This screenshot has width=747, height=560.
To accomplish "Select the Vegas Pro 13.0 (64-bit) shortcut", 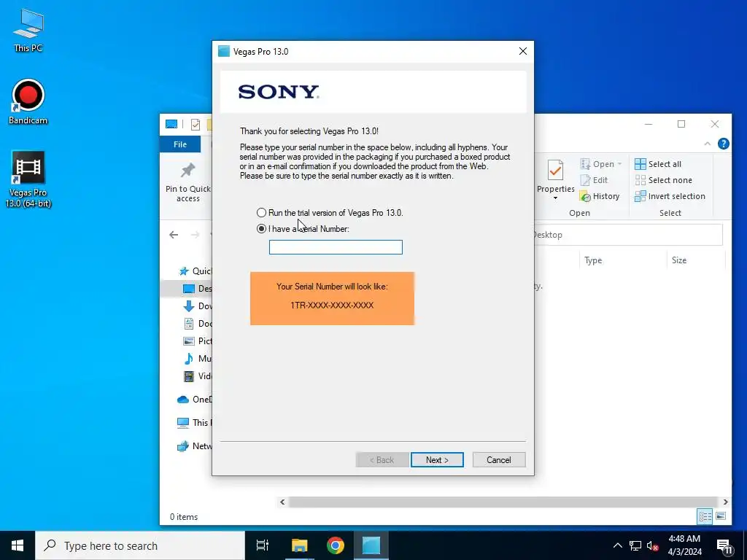I will pos(28,179).
